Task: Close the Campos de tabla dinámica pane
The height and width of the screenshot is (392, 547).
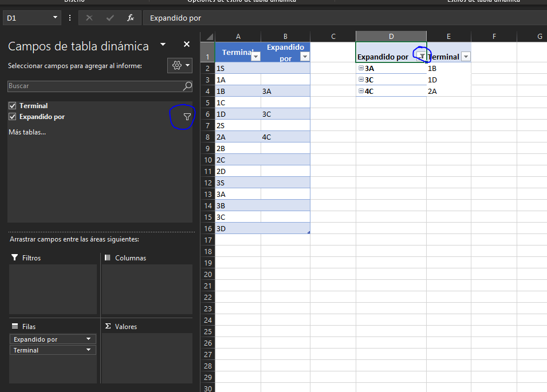Action: coord(187,44)
